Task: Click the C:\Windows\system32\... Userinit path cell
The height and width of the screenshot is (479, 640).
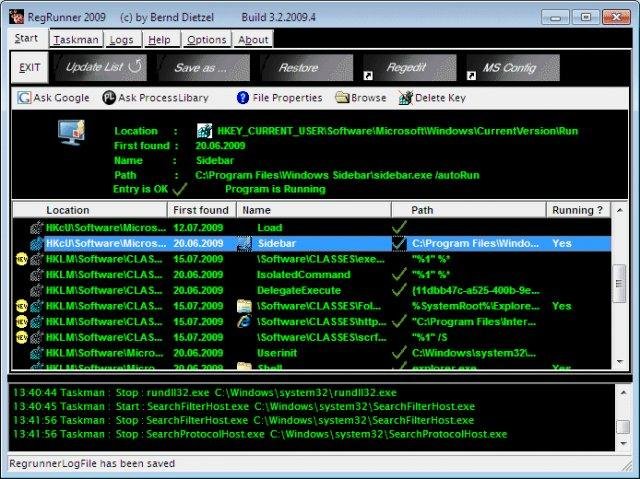Action: tap(474, 353)
